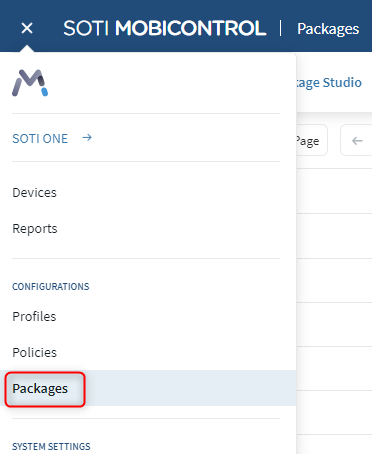Click the SOTI MobiControl M logo
This screenshot has height=454, width=372.
tap(30, 83)
